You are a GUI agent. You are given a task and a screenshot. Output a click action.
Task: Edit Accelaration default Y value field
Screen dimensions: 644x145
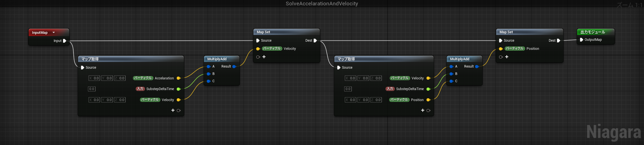[107, 78]
